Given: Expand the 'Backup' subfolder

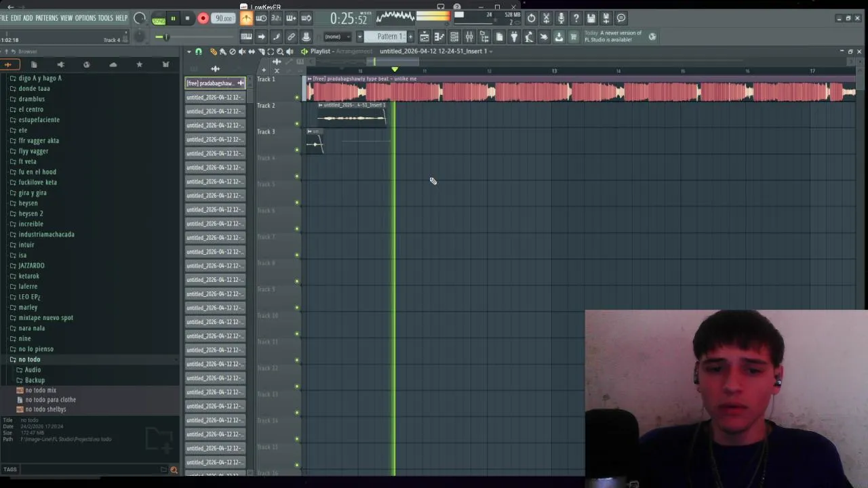Looking at the screenshot, I should [x=35, y=380].
